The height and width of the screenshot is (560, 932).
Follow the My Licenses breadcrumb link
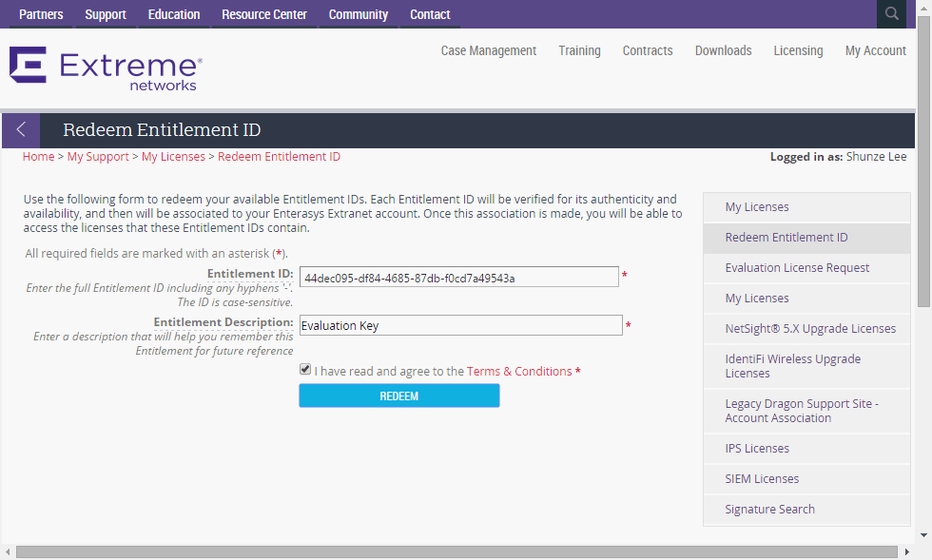coord(173,156)
